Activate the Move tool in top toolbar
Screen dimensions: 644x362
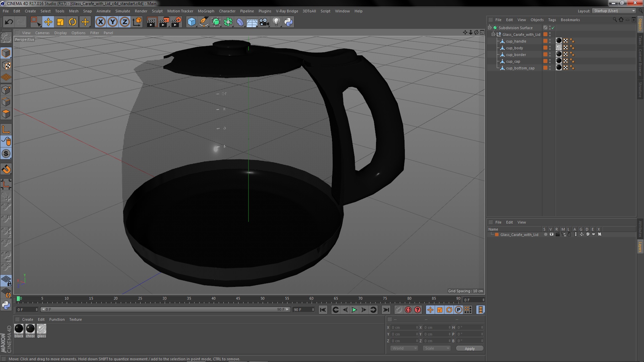48,22
